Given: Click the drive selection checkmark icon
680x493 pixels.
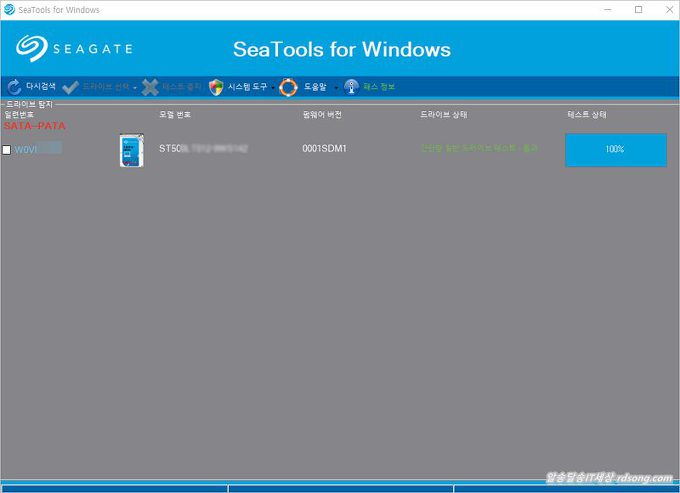Looking at the screenshot, I should pyautogui.click(x=70, y=87).
